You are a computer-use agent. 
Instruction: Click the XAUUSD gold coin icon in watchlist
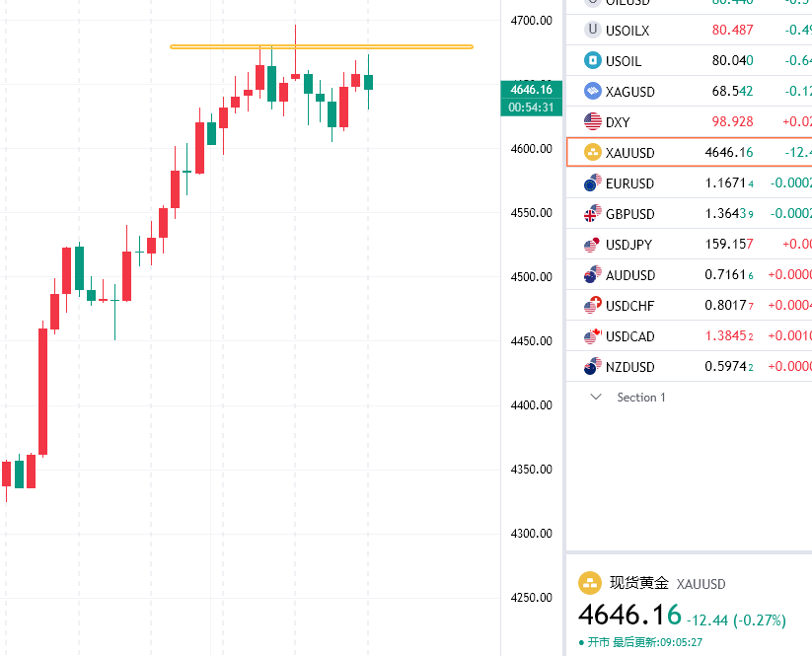[x=592, y=152]
